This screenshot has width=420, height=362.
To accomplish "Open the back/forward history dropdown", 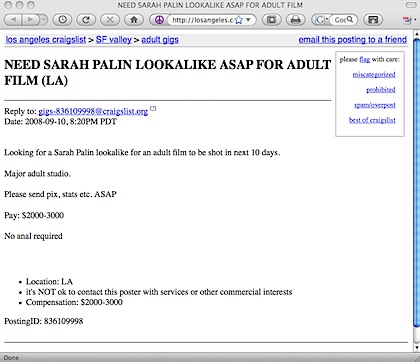I will point(44,20).
